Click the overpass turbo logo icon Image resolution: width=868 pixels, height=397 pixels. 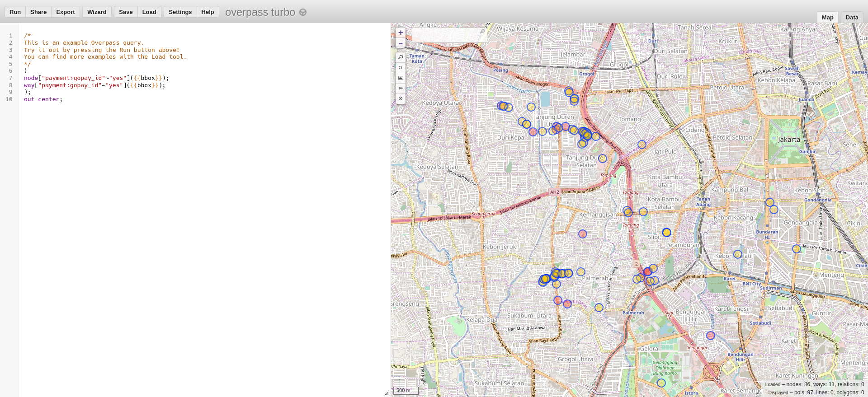coord(303,13)
